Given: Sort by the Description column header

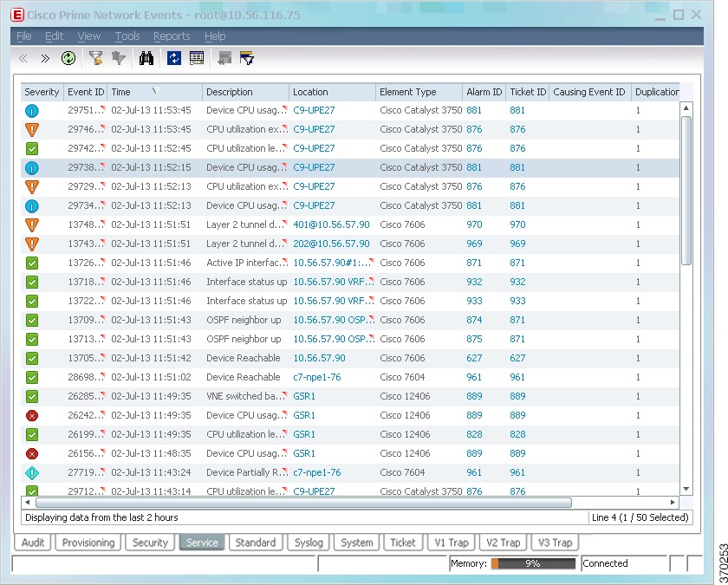Looking at the screenshot, I should point(245,92).
